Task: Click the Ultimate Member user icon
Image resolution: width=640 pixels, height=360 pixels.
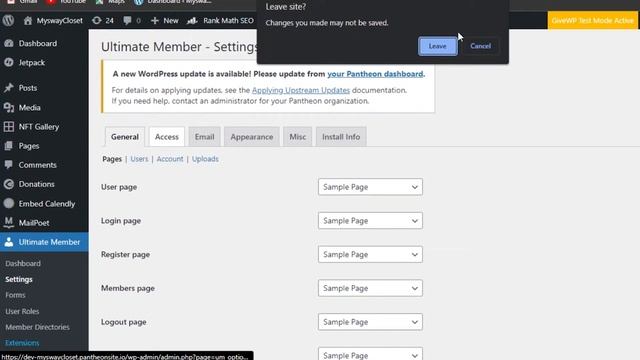Action: (9, 242)
